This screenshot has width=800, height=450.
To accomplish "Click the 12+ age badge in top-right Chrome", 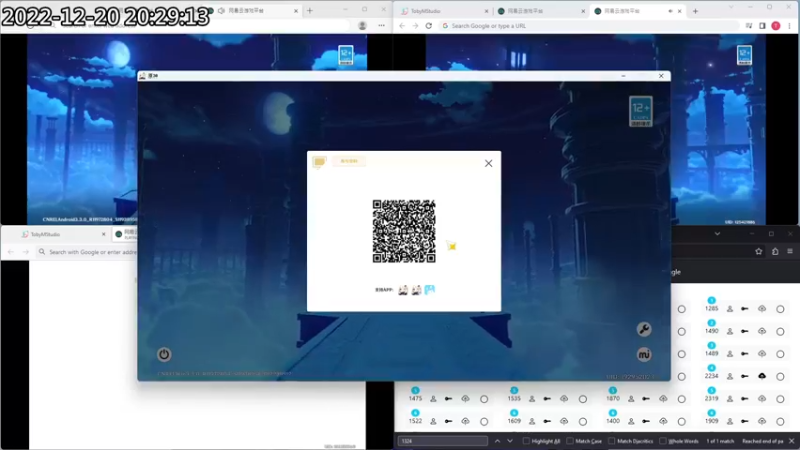I will pyautogui.click(x=744, y=55).
